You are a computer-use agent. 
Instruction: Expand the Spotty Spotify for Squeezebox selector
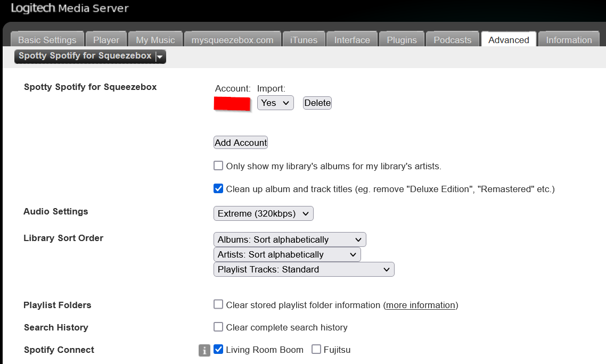point(90,56)
